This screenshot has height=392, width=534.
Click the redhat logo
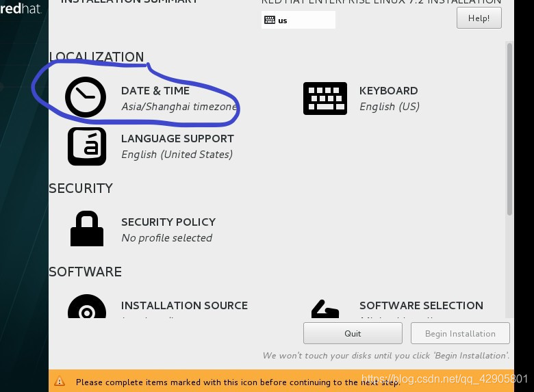pyautogui.click(x=21, y=8)
